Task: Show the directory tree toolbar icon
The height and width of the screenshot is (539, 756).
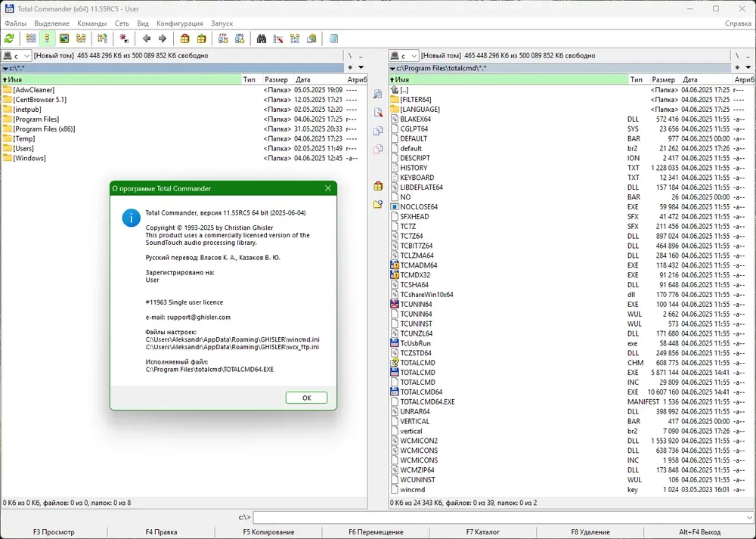Action: click(x=81, y=39)
